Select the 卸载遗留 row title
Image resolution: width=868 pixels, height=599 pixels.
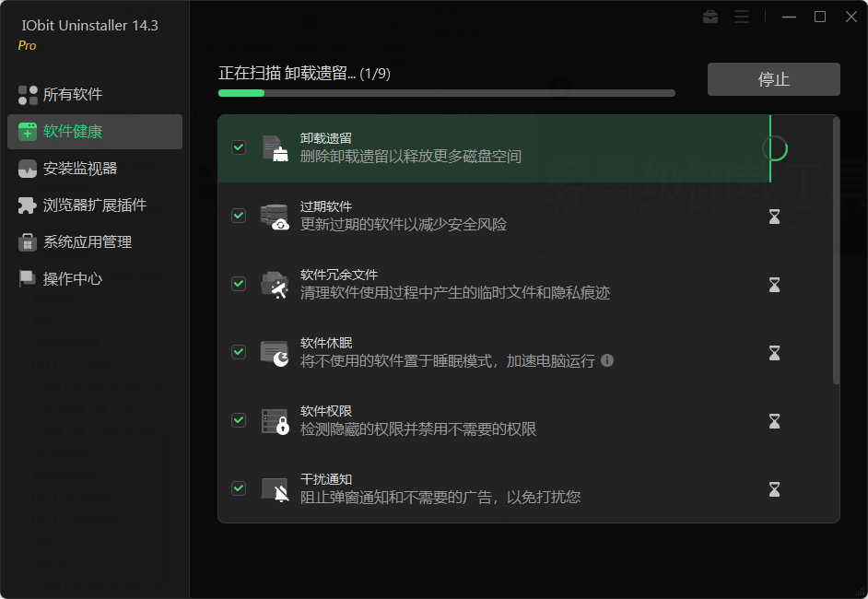326,138
